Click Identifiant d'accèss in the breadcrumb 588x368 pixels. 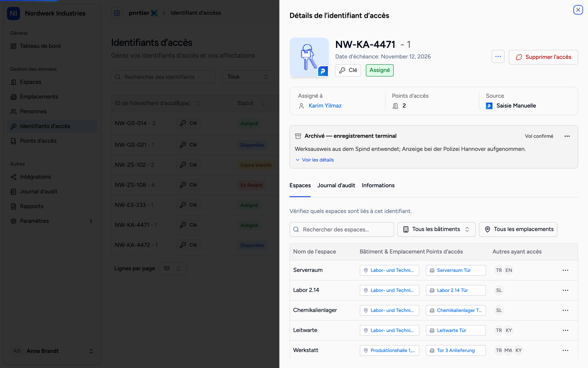click(196, 13)
